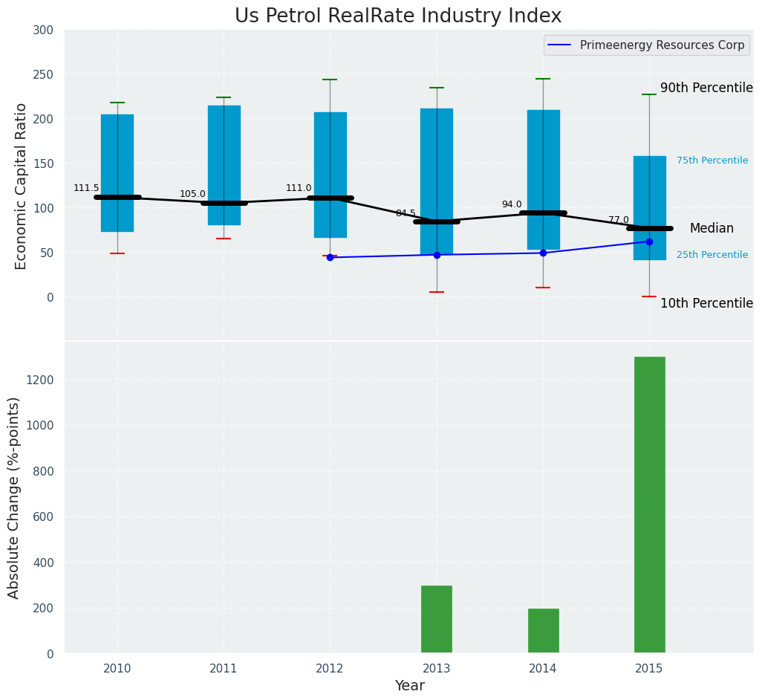Image resolution: width=762 pixels, height=700 pixels.
Task: Select the Primeenergy Resources Corp legend entry
Action: pos(646,45)
